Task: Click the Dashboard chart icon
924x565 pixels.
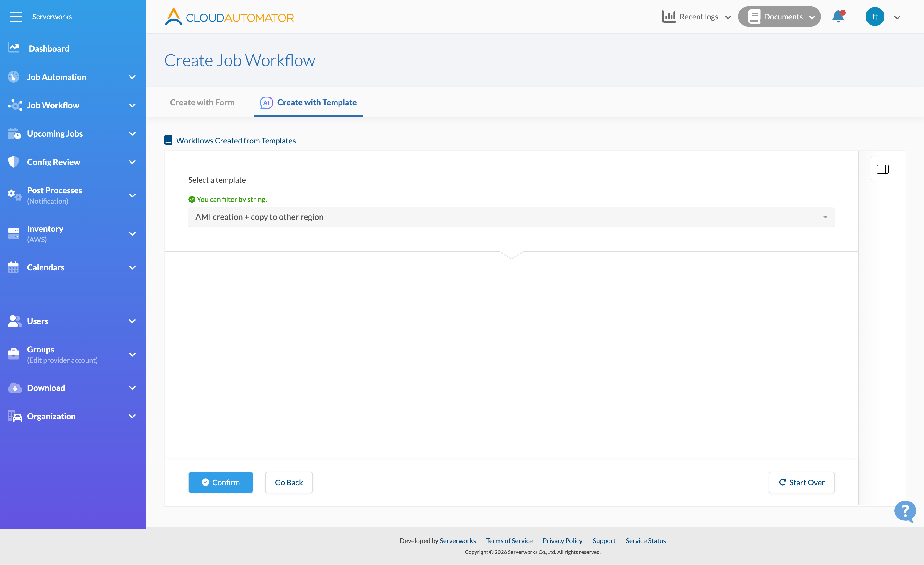Action: tap(14, 48)
